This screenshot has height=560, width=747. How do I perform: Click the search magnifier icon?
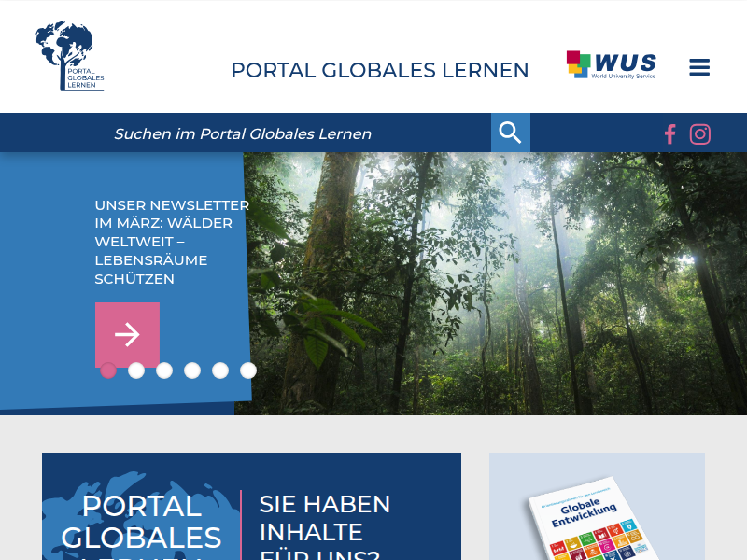(510, 133)
